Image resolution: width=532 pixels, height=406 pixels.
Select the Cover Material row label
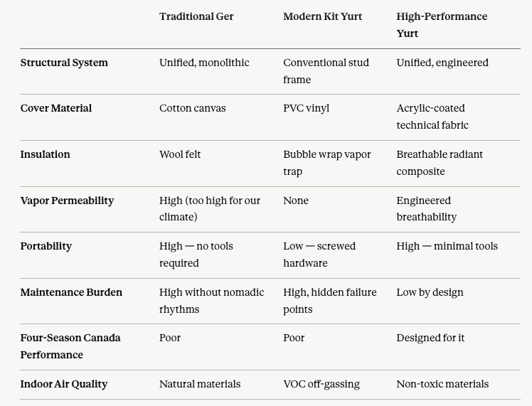click(x=56, y=108)
